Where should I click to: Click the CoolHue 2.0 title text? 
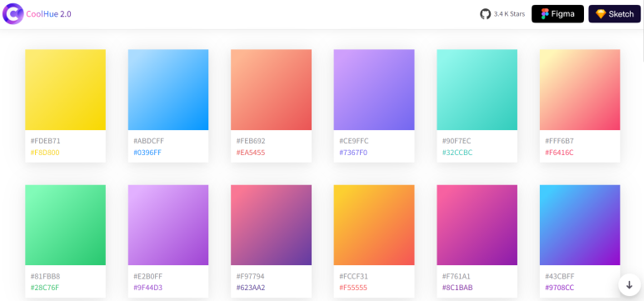[x=48, y=14]
